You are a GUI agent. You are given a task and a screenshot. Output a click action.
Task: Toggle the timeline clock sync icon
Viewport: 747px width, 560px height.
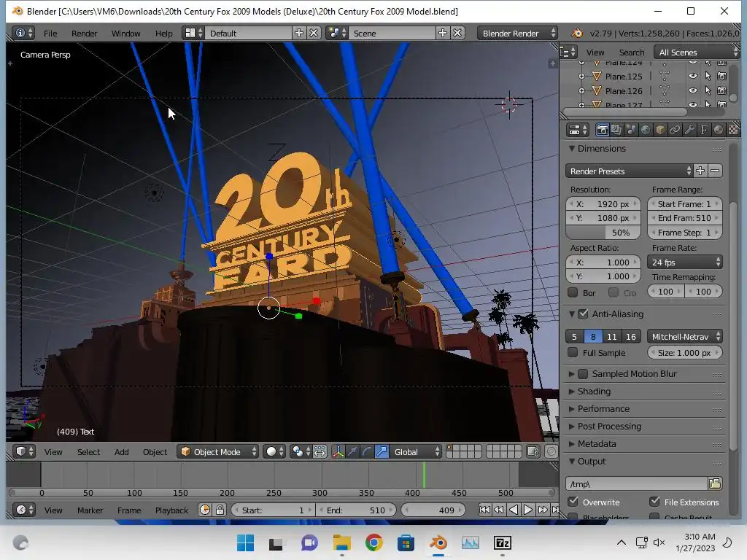point(205,510)
